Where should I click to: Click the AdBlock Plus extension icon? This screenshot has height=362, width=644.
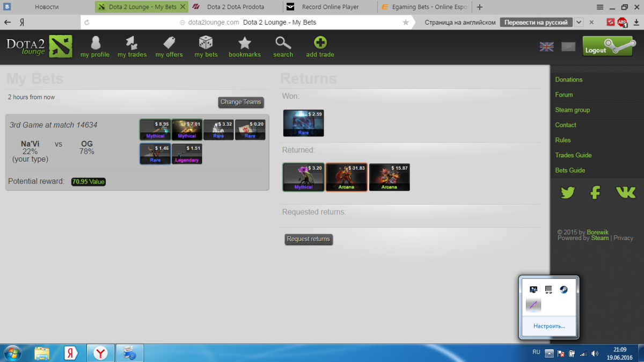pos(623,22)
